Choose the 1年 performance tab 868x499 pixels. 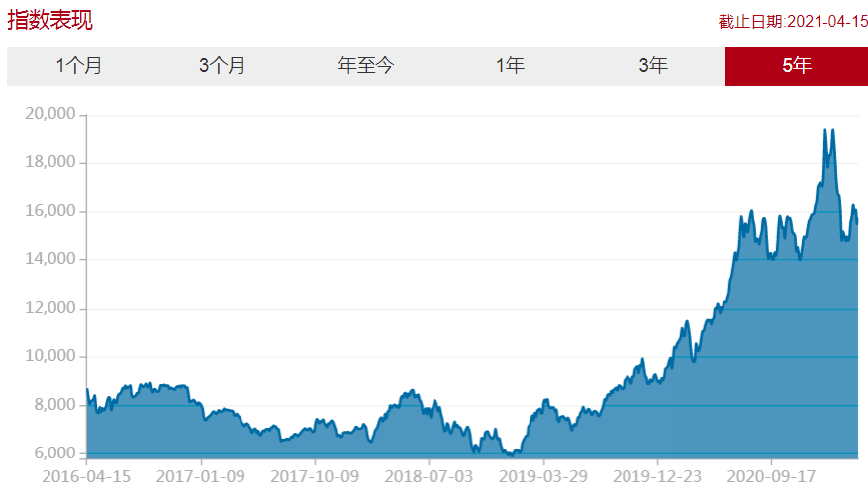(510, 66)
